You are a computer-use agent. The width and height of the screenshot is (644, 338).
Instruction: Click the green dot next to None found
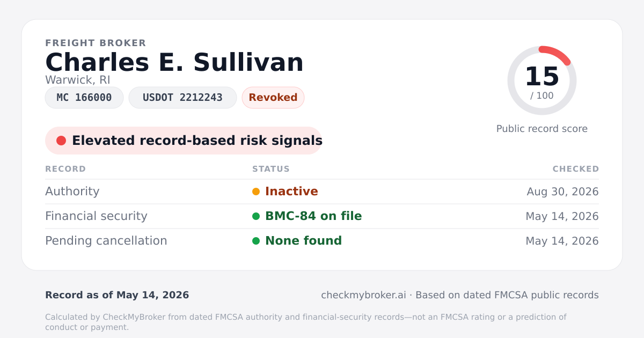pos(256,241)
